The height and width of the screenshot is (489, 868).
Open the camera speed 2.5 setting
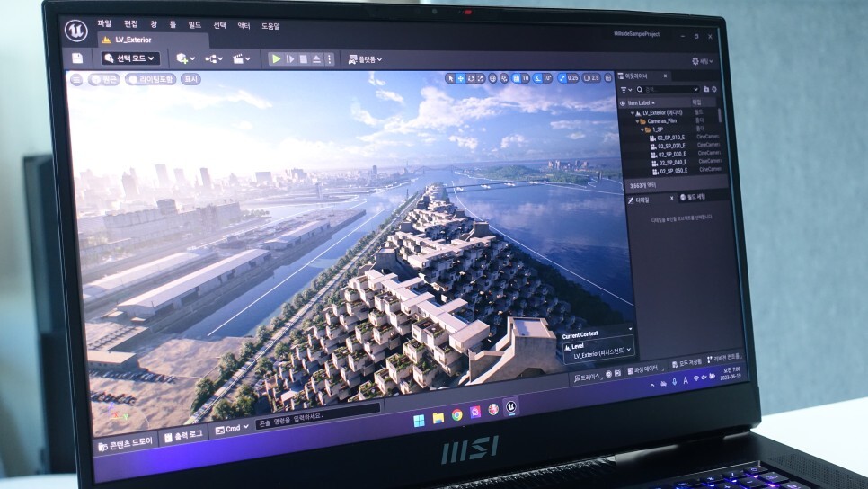(x=592, y=78)
